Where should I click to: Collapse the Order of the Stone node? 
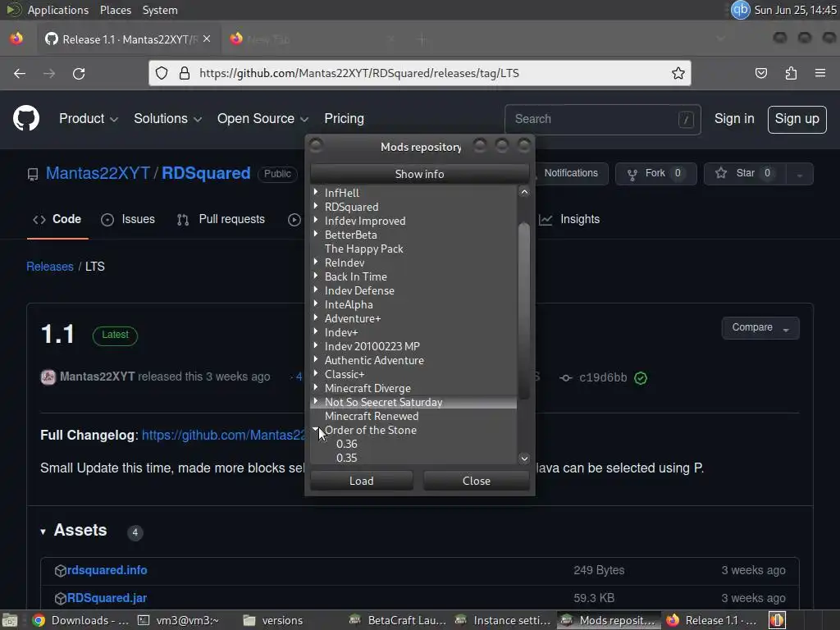[316, 429]
